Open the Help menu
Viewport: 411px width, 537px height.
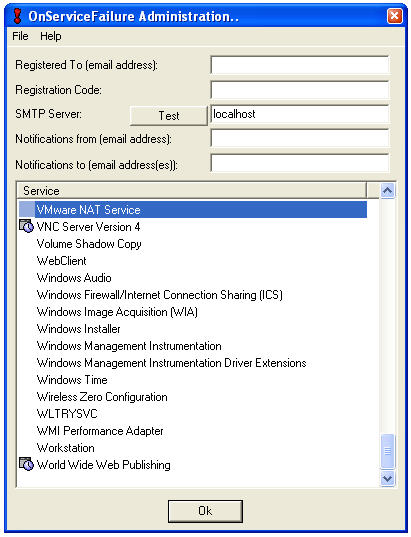51,36
